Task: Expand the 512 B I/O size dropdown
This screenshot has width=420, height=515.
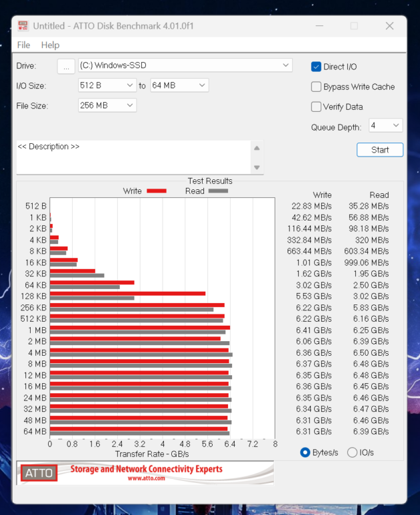Action: coord(107,85)
